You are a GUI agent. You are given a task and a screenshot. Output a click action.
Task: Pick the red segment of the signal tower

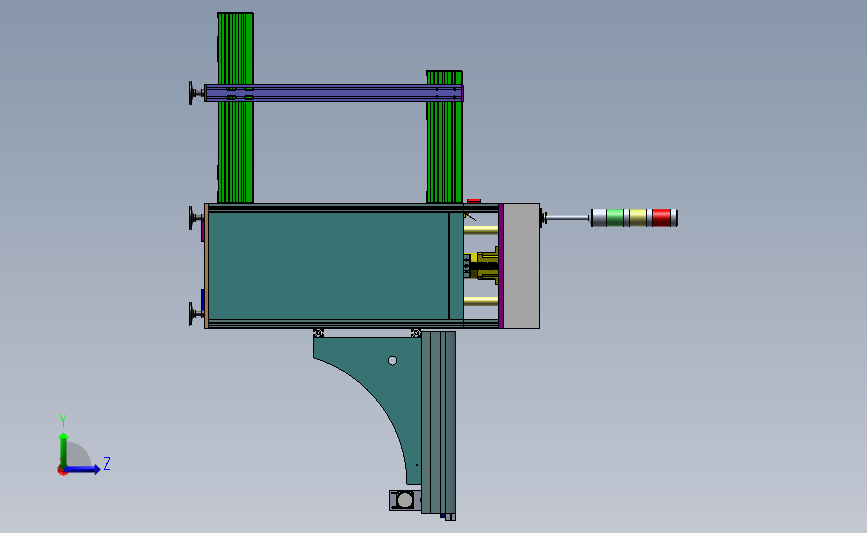point(661,218)
